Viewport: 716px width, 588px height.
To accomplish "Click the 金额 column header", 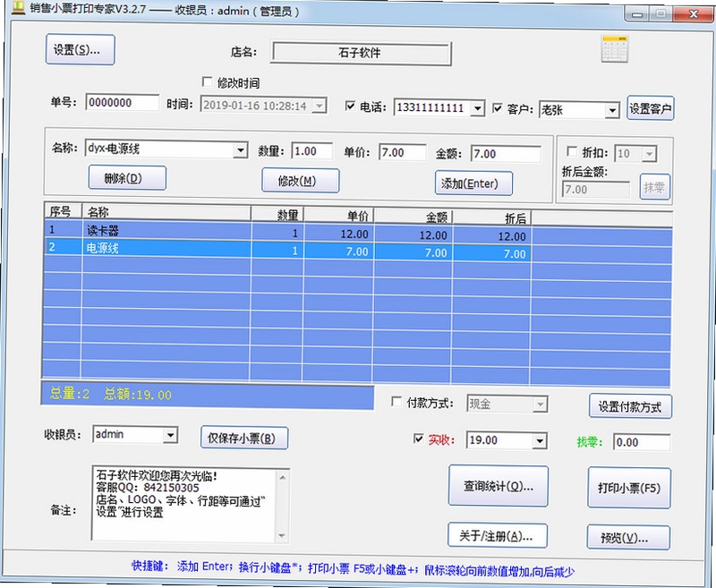I will point(413,217).
